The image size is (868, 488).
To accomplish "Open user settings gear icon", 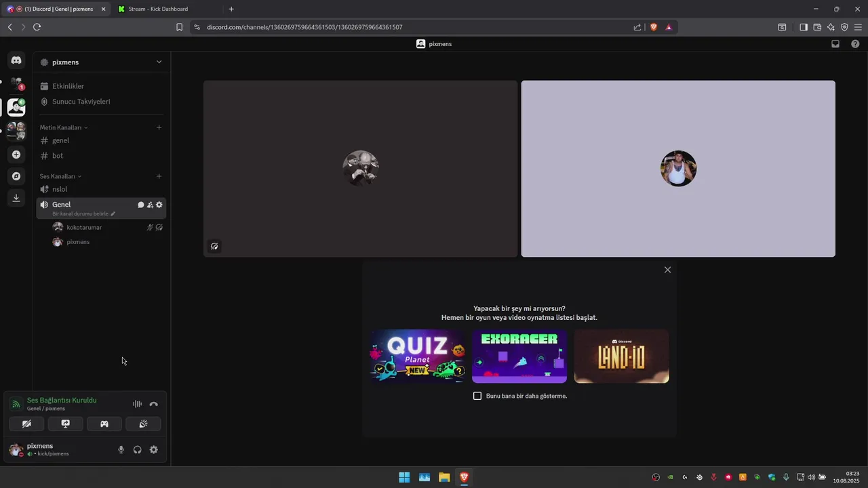I will click(154, 449).
